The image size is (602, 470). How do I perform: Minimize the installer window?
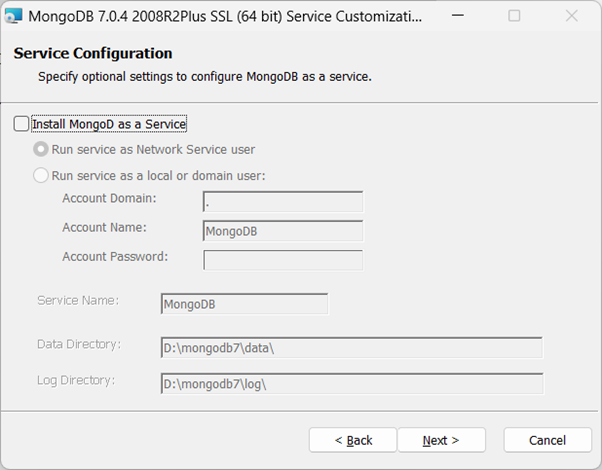click(458, 17)
